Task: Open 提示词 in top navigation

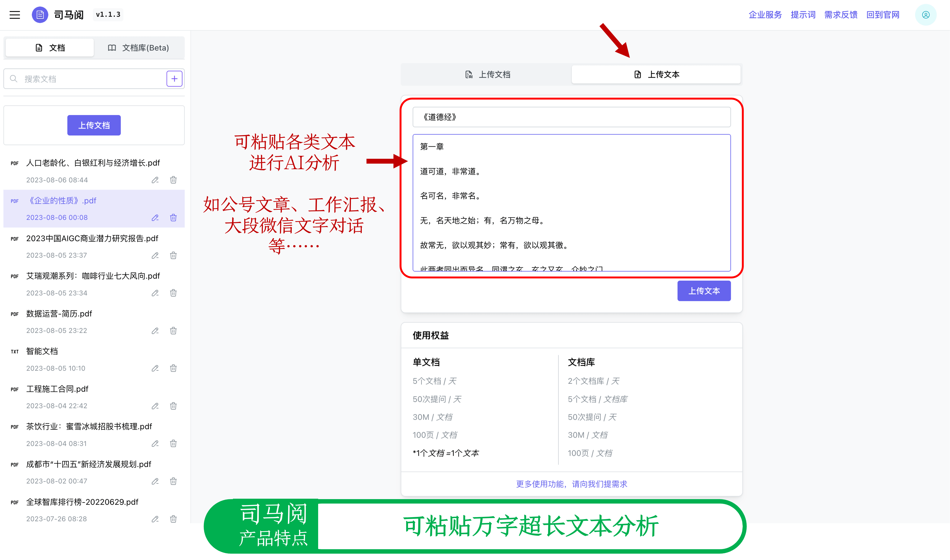Action: click(x=803, y=15)
